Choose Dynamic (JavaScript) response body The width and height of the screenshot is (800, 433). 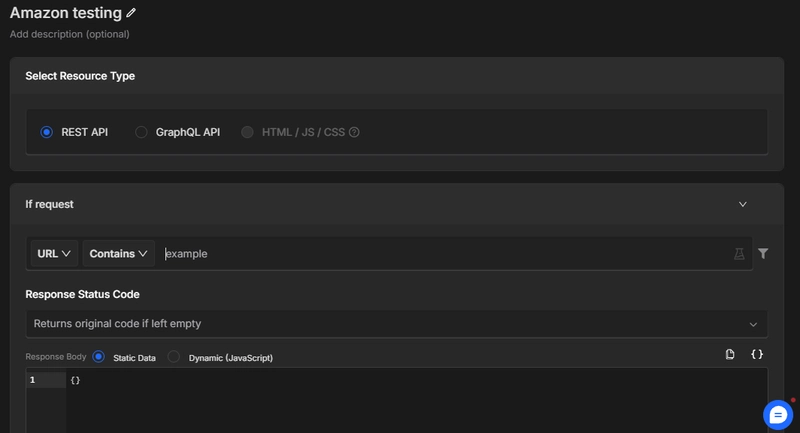point(174,357)
